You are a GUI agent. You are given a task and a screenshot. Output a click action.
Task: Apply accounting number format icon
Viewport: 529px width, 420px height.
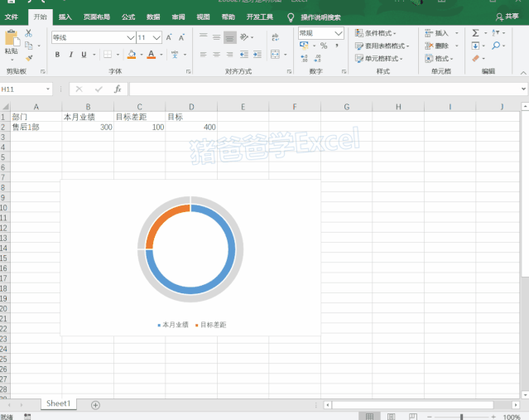click(x=304, y=46)
